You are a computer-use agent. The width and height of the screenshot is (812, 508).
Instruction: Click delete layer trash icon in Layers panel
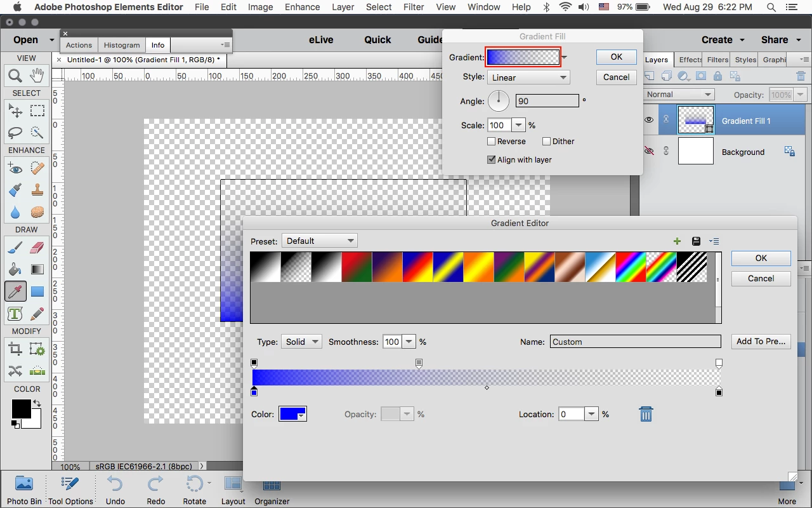point(801,76)
